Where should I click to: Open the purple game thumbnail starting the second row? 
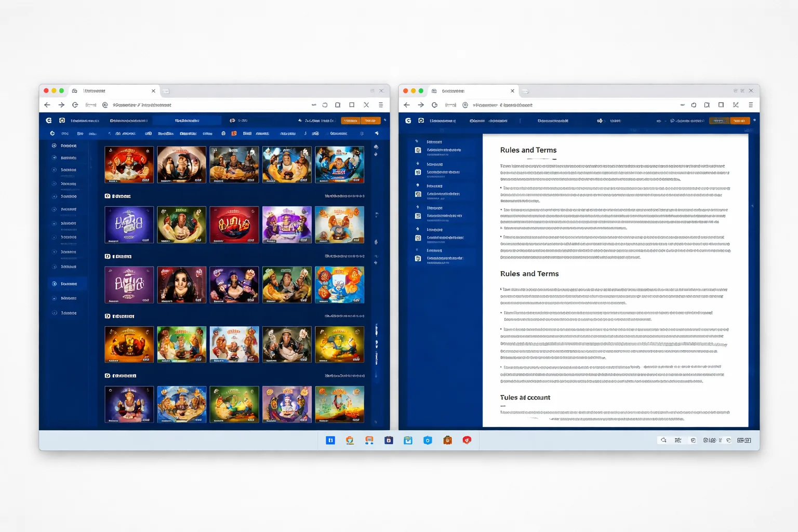click(129, 225)
